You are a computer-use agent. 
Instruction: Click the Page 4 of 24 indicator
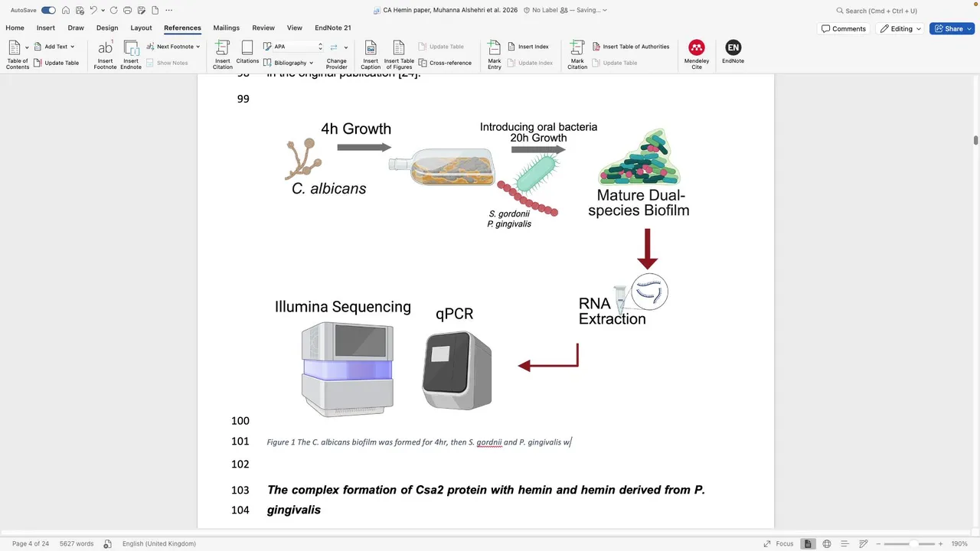[x=31, y=543]
